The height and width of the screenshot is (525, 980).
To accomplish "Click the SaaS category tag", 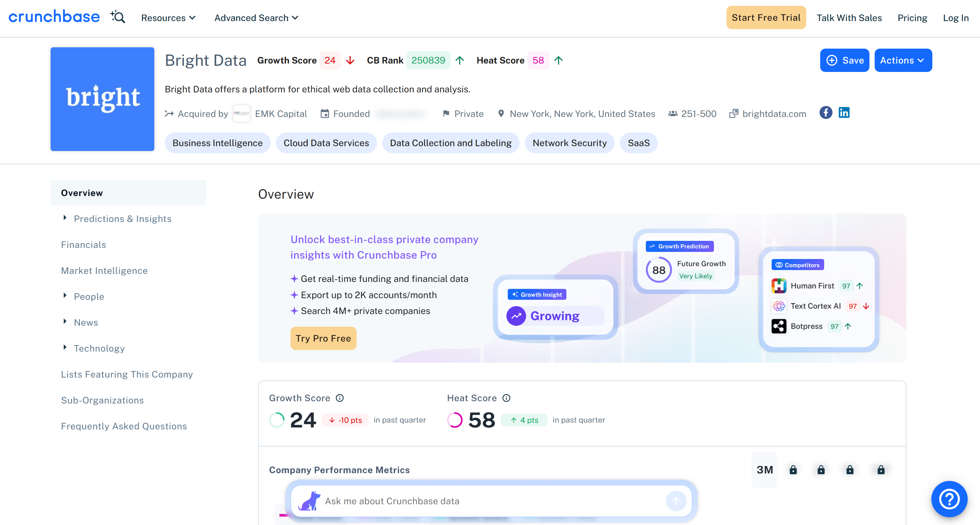I will 638,143.
